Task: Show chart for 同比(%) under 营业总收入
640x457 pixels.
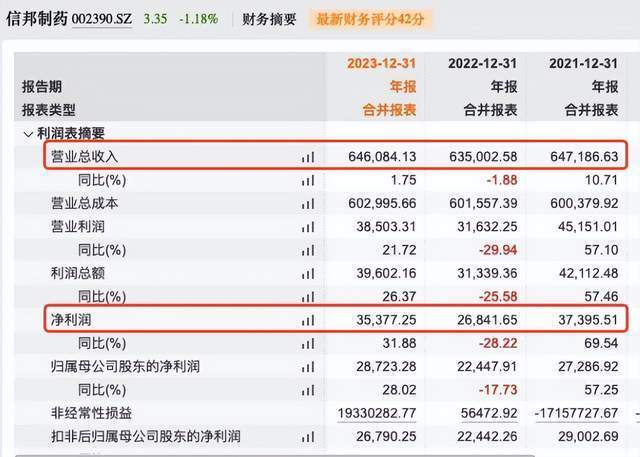Action: (308, 180)
